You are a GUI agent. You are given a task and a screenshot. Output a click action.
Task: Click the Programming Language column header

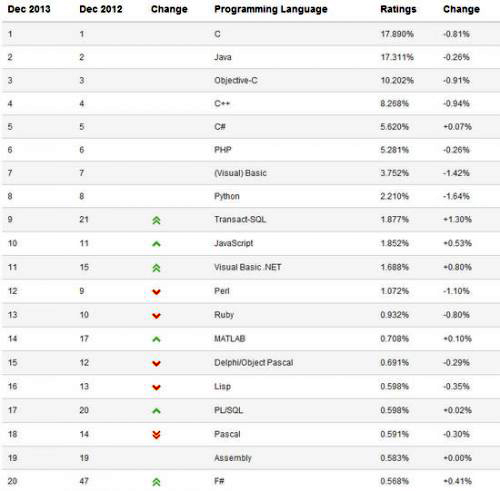point(271,9)
